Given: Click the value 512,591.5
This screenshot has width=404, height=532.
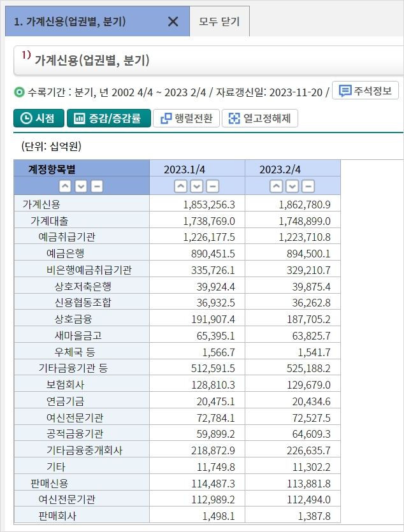Looking at the screenshot, I should click(x=213, y=368).
